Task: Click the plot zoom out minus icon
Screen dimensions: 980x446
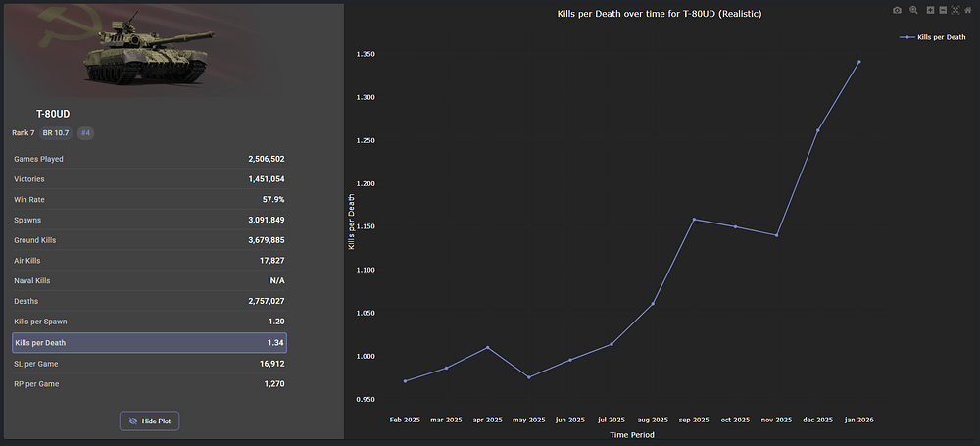Action: 943,10
